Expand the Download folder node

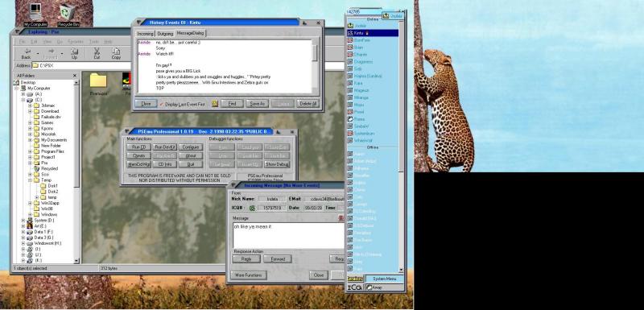pos(30,111)
